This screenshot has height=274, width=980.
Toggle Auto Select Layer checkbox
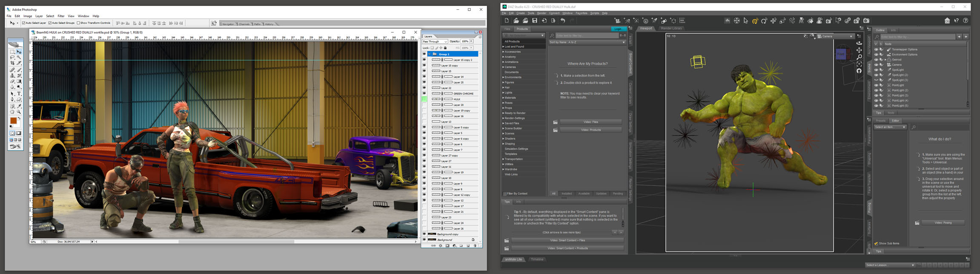pyautogui.click(x=24, y=23)
